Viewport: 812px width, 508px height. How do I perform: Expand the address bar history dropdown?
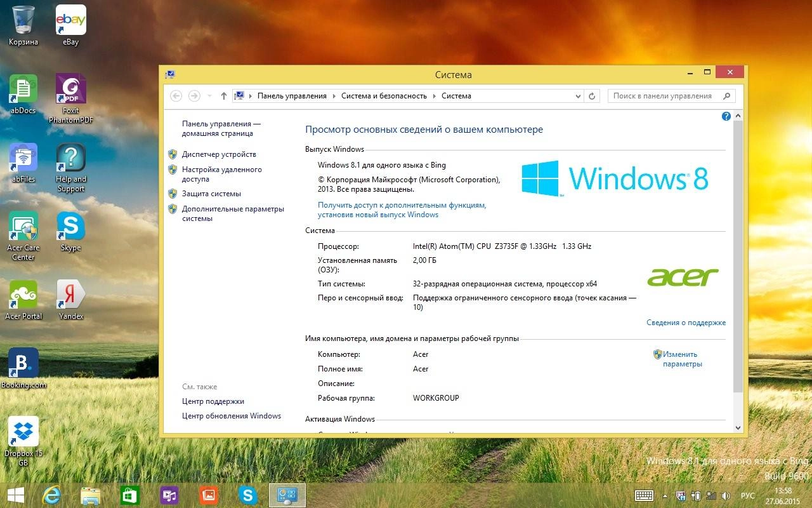578,97
